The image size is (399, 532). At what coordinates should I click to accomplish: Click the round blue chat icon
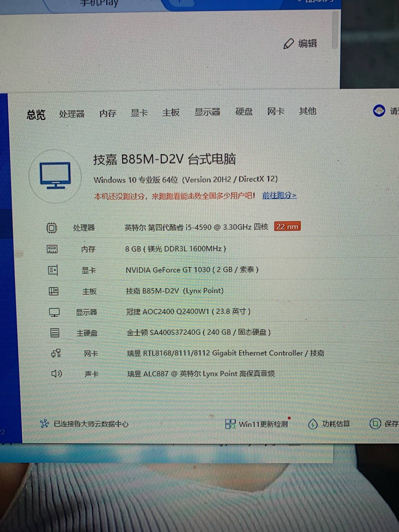pos(379,111)
